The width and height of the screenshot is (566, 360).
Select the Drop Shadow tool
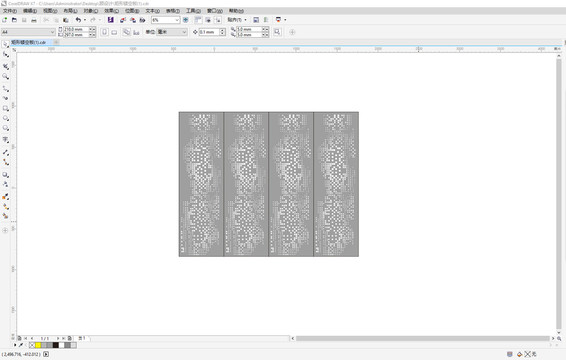coord(5,175)
